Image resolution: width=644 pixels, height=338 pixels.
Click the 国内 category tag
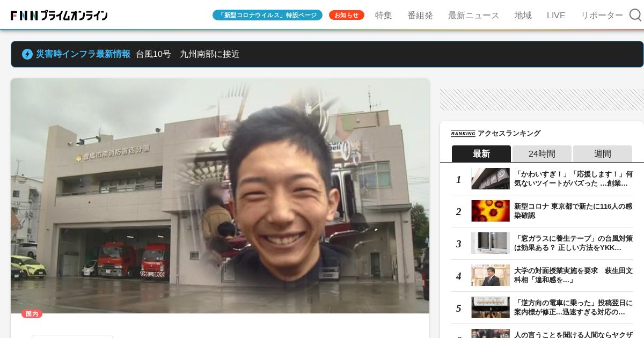[x=32, y=314]
